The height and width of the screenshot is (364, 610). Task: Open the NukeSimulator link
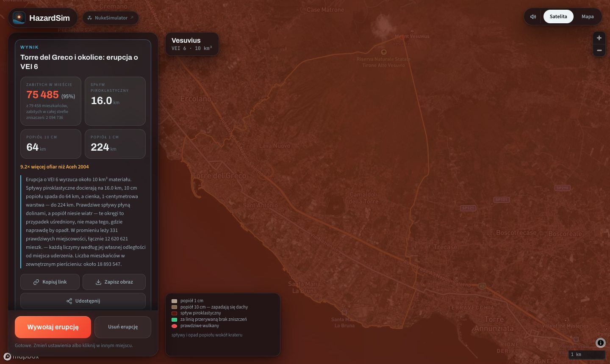click(x=111, y=18)
